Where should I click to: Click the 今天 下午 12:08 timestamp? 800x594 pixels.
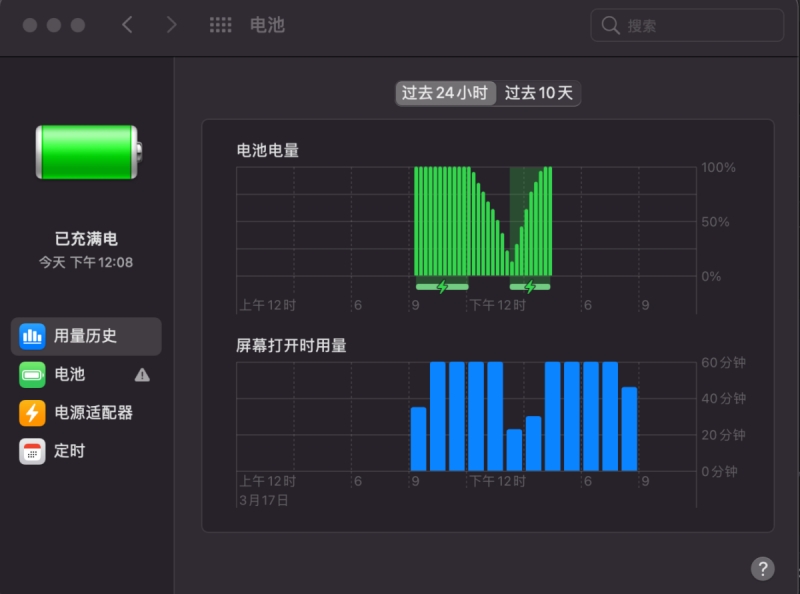[x=86, y=262]
